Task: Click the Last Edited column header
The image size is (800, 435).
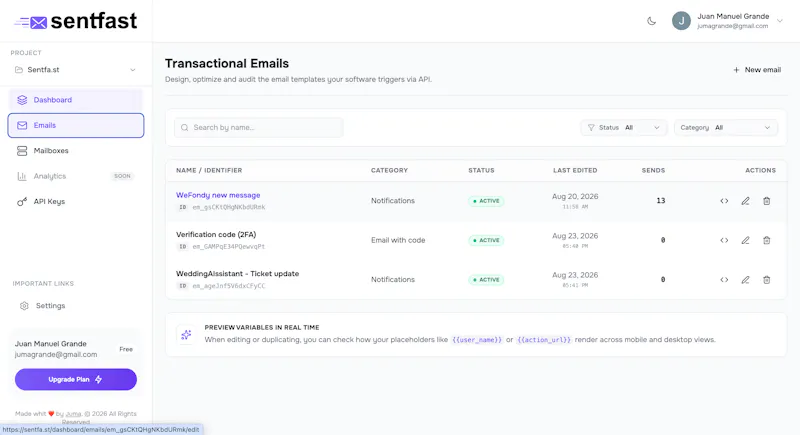Action: click(575, 170)
